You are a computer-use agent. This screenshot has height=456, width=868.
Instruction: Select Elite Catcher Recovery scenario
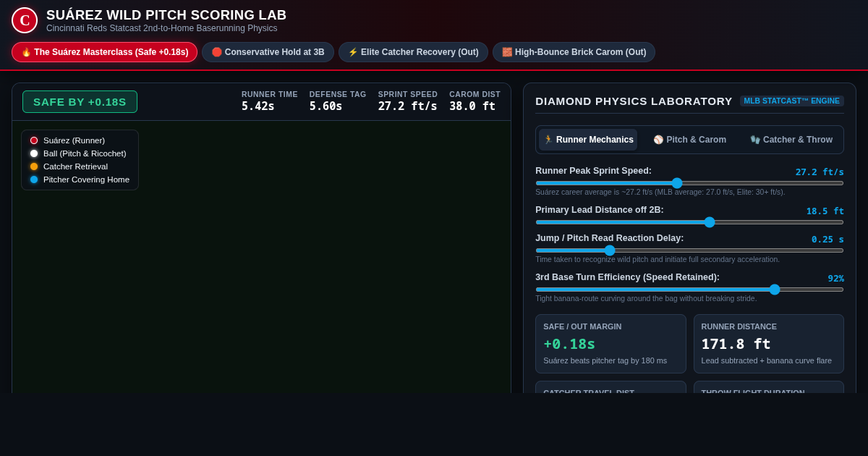coord(413,52)
